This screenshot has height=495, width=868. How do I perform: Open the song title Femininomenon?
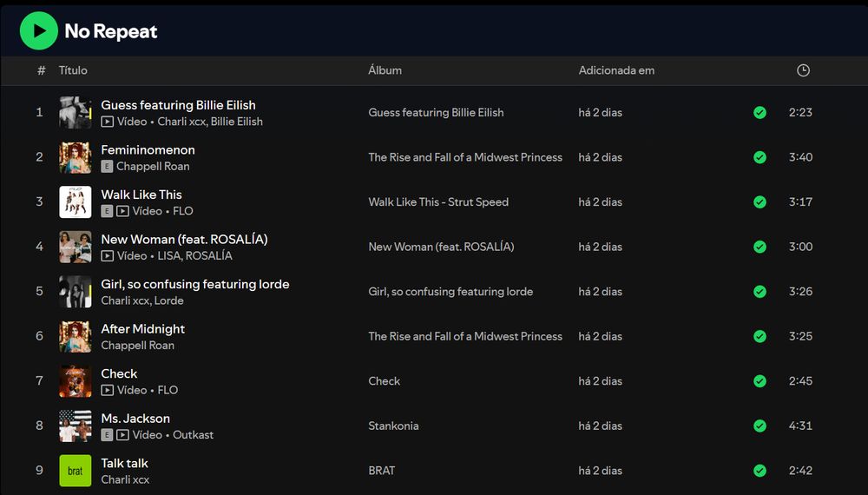click(x=148, y=149)
